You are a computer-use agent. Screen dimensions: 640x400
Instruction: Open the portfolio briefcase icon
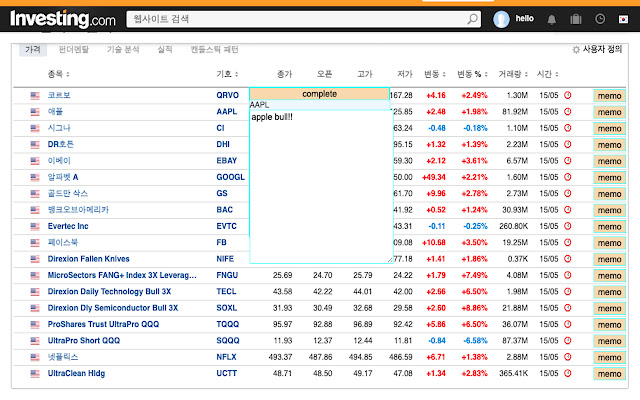tap(576, 19)
